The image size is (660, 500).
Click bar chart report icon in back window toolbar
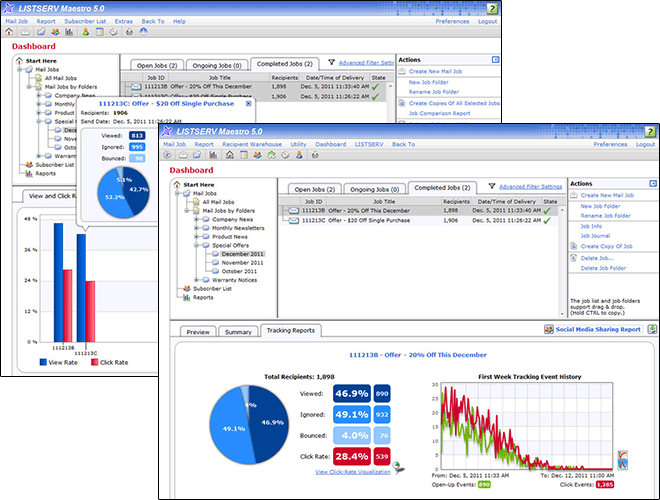(69, 32)
